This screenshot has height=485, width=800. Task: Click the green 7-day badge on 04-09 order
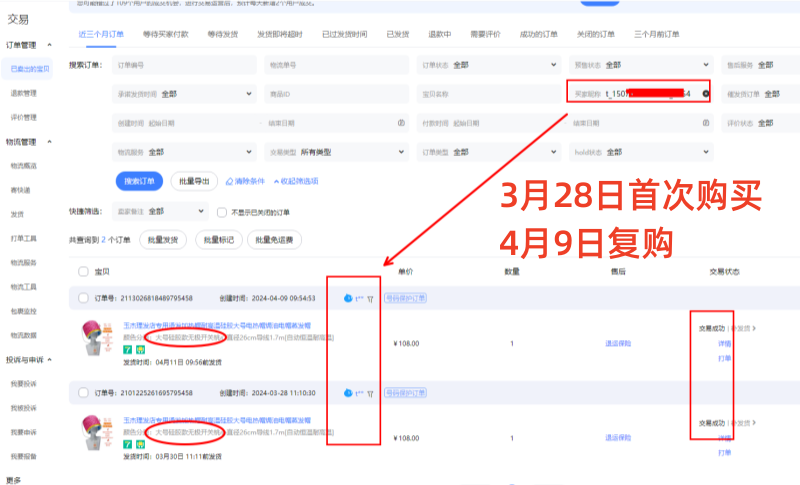(x=128, y=350)
